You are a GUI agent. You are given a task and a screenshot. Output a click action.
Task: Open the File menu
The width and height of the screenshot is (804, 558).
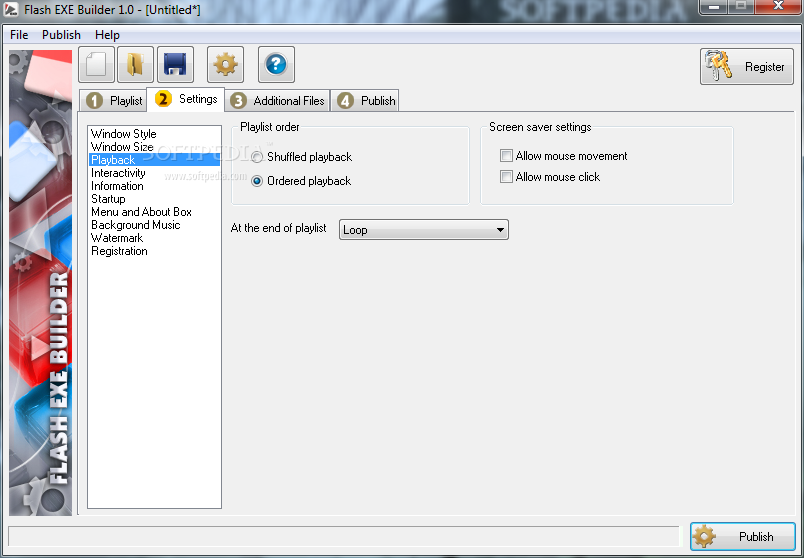point(19,35)
